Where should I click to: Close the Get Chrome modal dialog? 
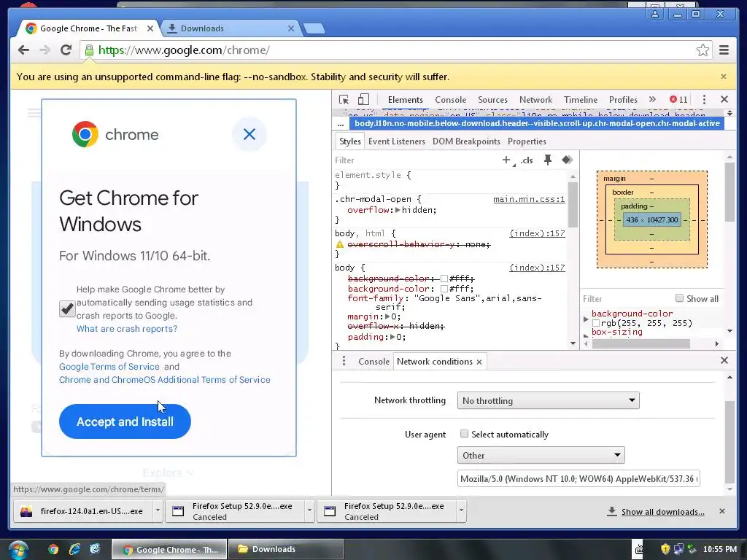249,134
